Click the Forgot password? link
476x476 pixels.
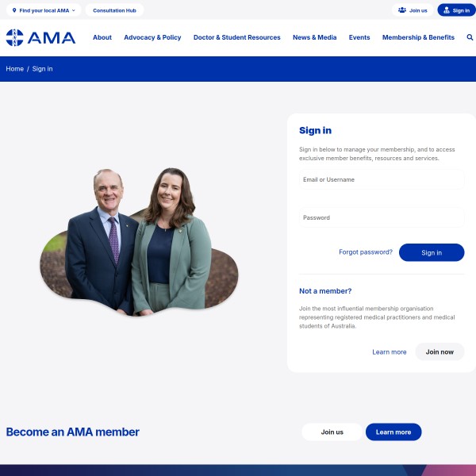pyautogui.click(x=366, y=252)
